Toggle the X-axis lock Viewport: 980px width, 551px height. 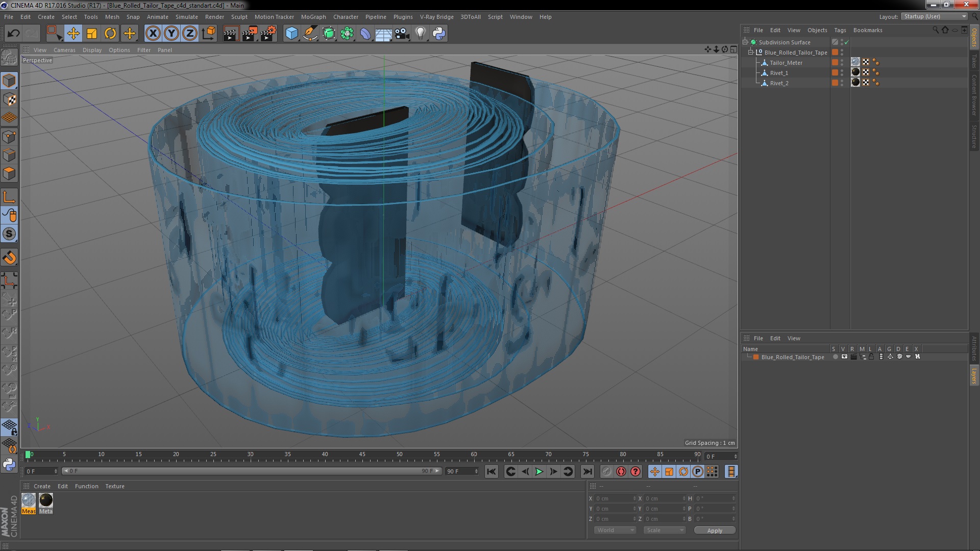tap(153, 34)
